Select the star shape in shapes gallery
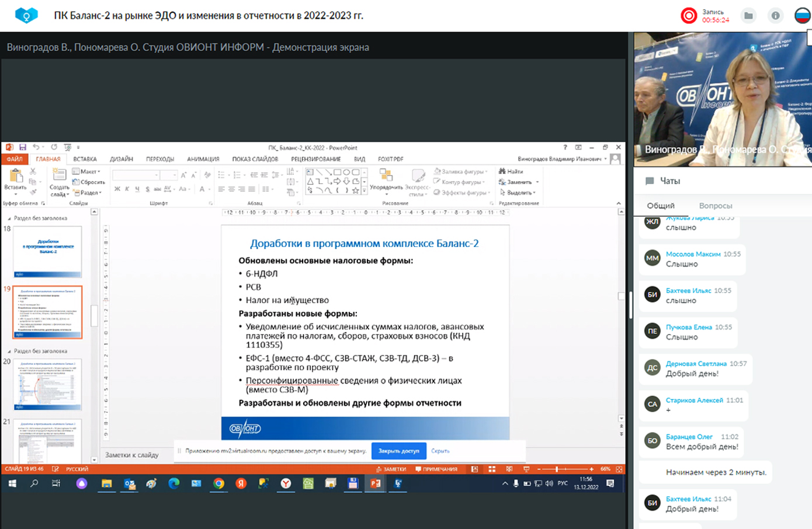Viewport: 812px width, 529px height. pyautogui.click(x=356, y=190)
